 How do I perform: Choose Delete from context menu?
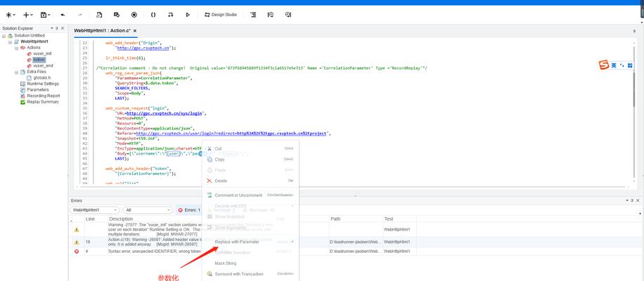click(x=250, y=181)
